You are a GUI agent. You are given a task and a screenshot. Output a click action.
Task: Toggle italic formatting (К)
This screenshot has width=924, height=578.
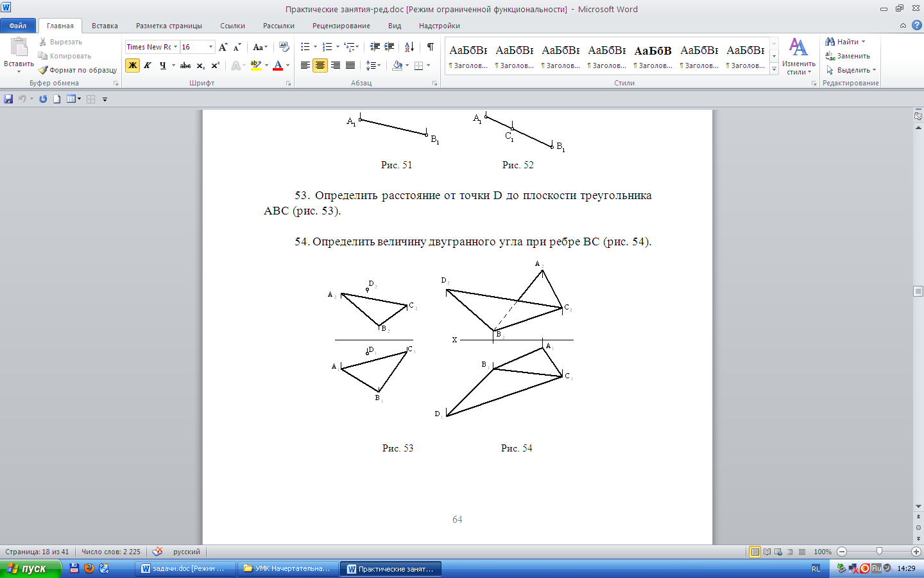click(x=148, y=66)
